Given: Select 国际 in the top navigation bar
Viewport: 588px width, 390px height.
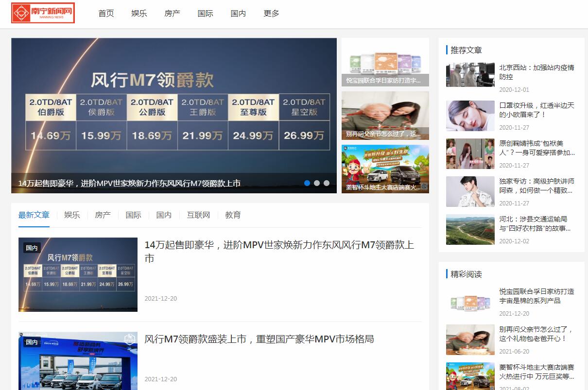Looking at the screenshot, I should [x=205, y=14].
